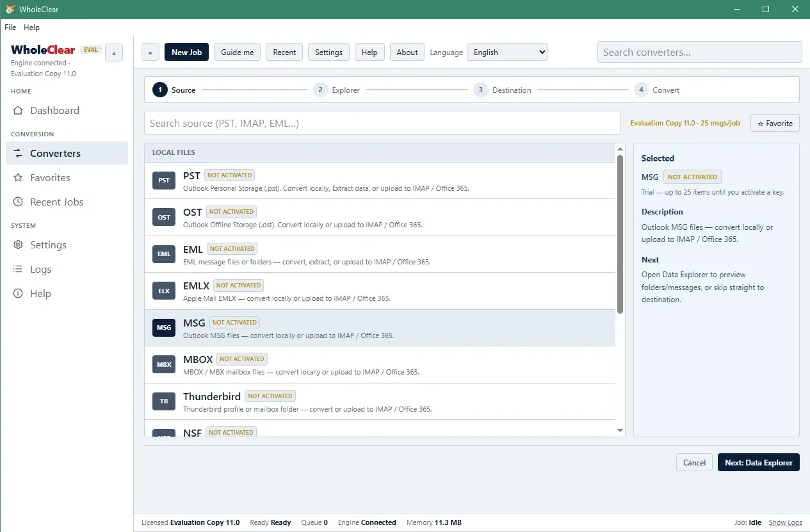Open the Dashboard home icon
This screenshot has width=810, height=532.
[18, 111]
